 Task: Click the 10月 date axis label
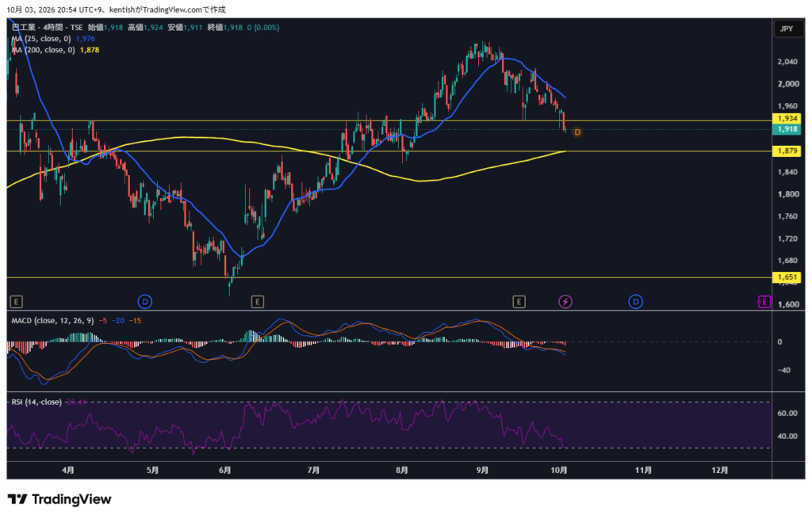559,471
